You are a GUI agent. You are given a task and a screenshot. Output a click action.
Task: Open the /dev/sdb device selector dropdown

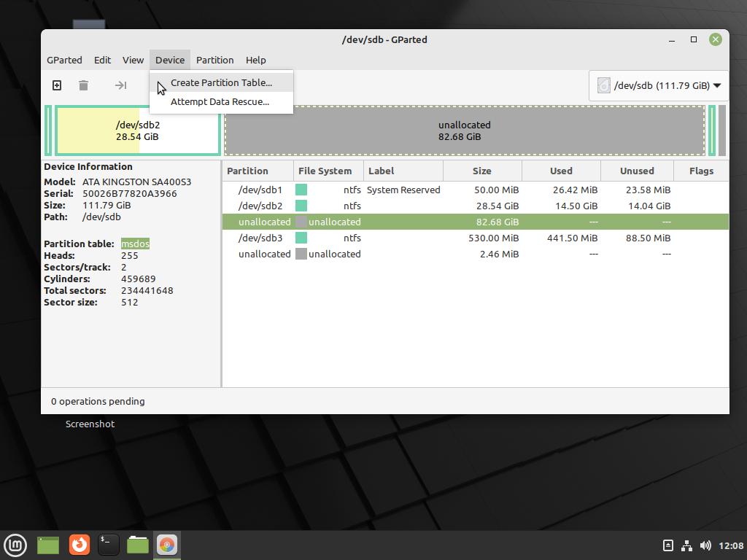click(659, 85)
